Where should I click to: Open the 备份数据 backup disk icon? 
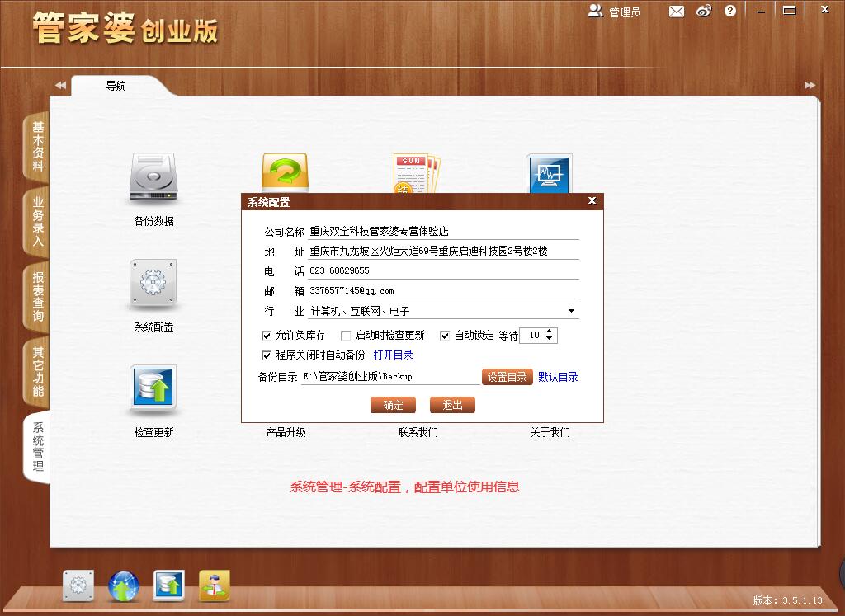click(x=153, y=178)
